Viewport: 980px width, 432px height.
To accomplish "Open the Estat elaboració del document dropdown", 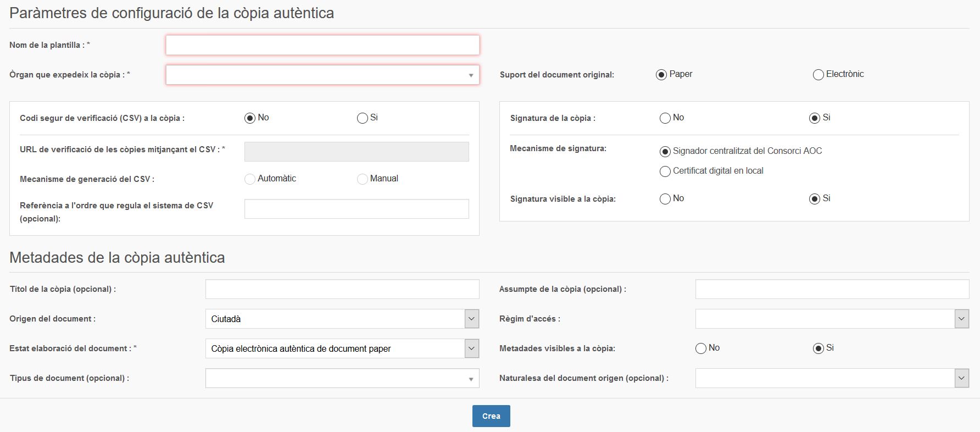I will click(x=342, y=348).
